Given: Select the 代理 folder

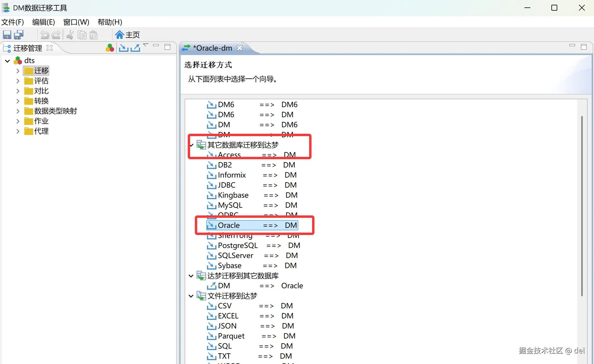Looking at the screenshot, I should (x=36, y=131).
